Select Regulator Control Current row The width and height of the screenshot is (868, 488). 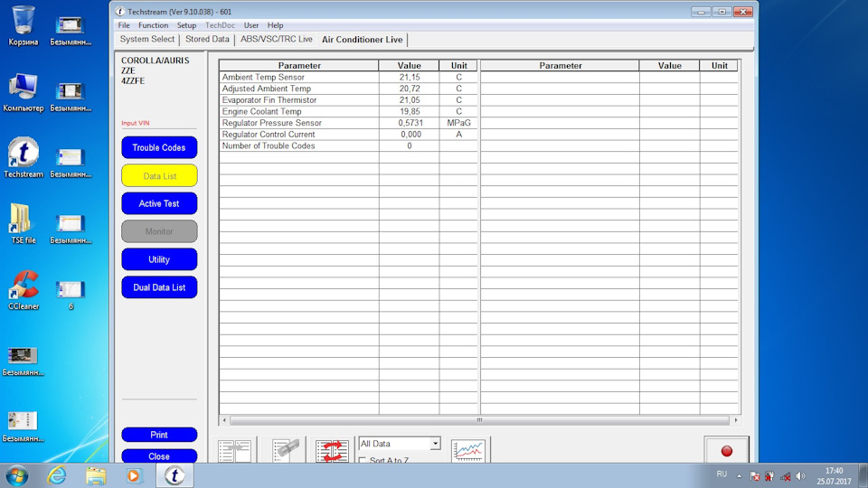click(348, 135)
